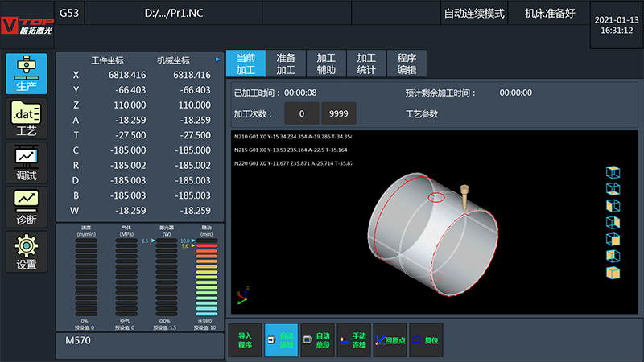Select the solid cube view icon at bottom
Viewport: 644px width, 362px height.
(x=613, y=273)
